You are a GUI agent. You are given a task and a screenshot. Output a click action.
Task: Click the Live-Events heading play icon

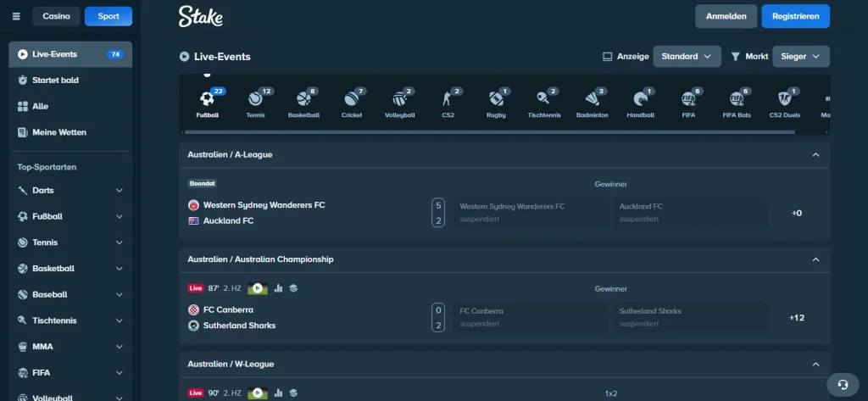pyautogui.click(x=184, y=57)
